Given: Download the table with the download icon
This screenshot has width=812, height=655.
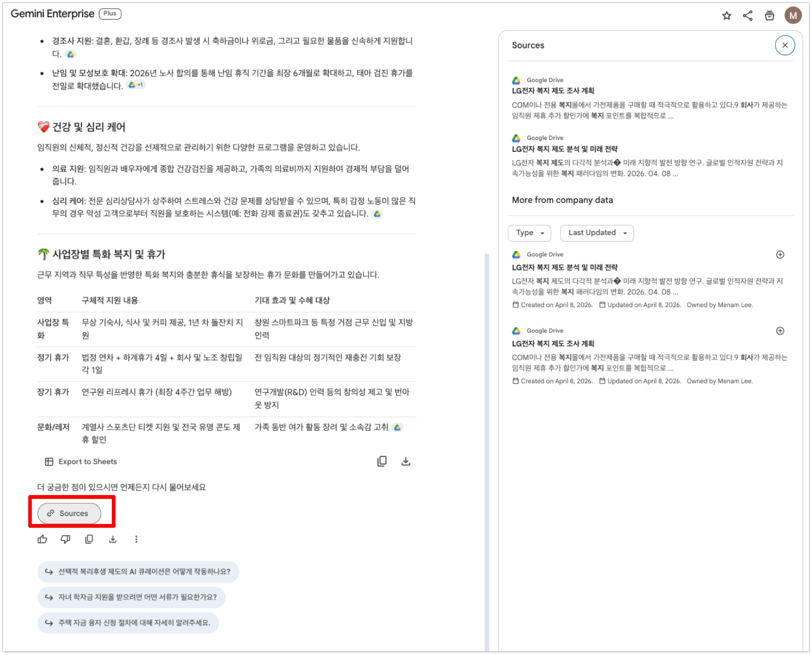Looking at the screenshot, I should [x=405, y=461].
